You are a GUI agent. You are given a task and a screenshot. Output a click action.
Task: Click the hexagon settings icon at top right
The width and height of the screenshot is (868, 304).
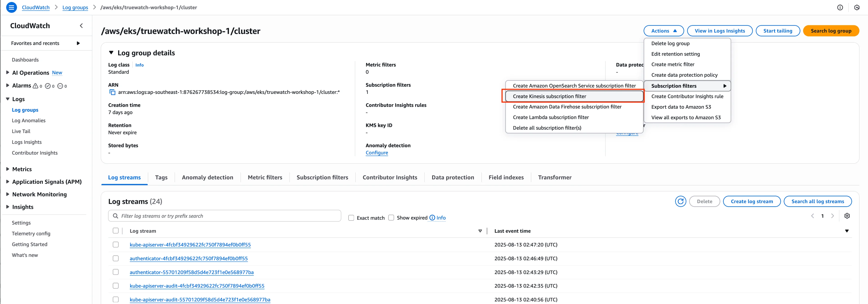(x=856, y=7)
